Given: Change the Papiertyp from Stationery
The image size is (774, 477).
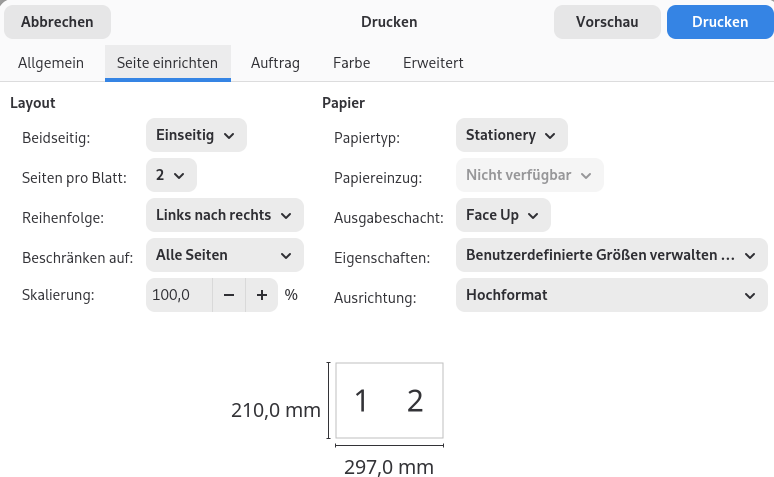Looking at the screenshot, I should click(x=511, y=135).
